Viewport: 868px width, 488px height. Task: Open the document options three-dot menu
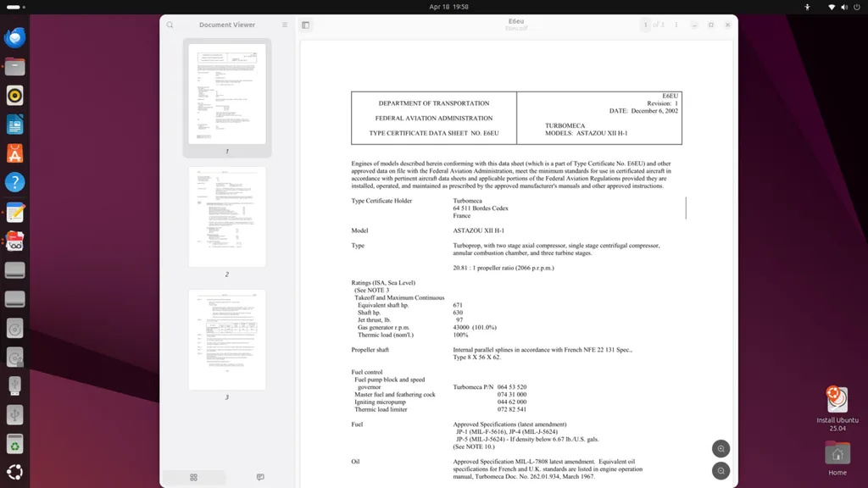676,25
